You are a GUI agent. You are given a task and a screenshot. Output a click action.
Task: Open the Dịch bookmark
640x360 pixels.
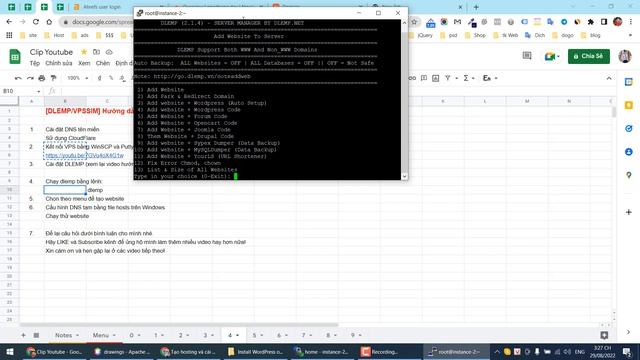point(535,36)
